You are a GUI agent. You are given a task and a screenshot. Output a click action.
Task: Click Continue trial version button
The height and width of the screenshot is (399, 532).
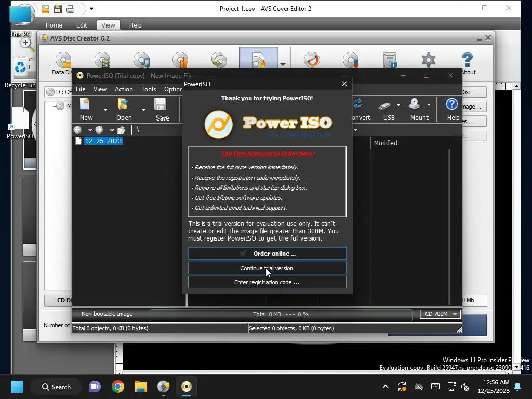pyautogui.click(x=267, y=268)
